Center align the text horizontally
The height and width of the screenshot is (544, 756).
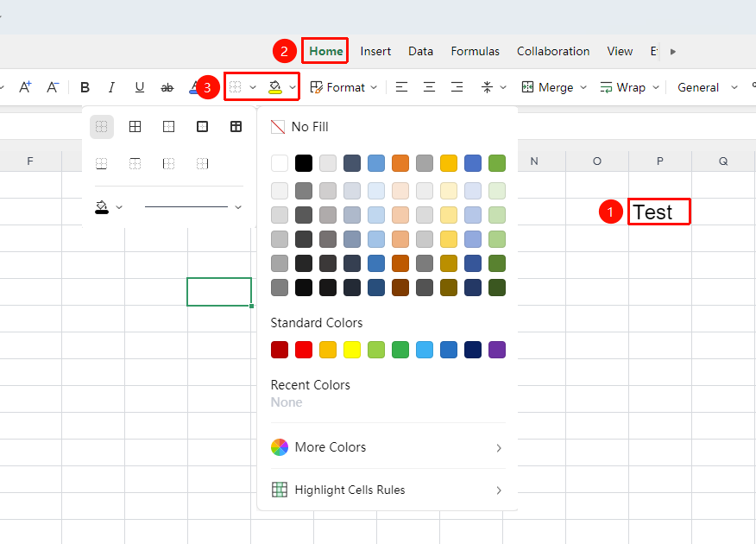pyautogui.click(x=429, y=87)
